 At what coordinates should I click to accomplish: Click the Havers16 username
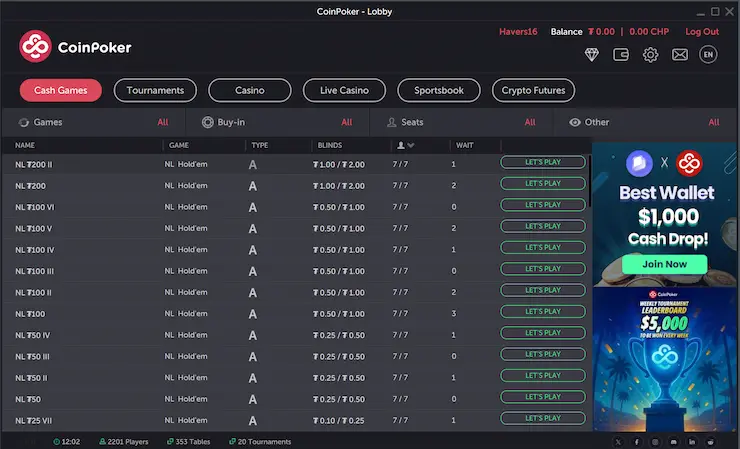tap(518, 32)
